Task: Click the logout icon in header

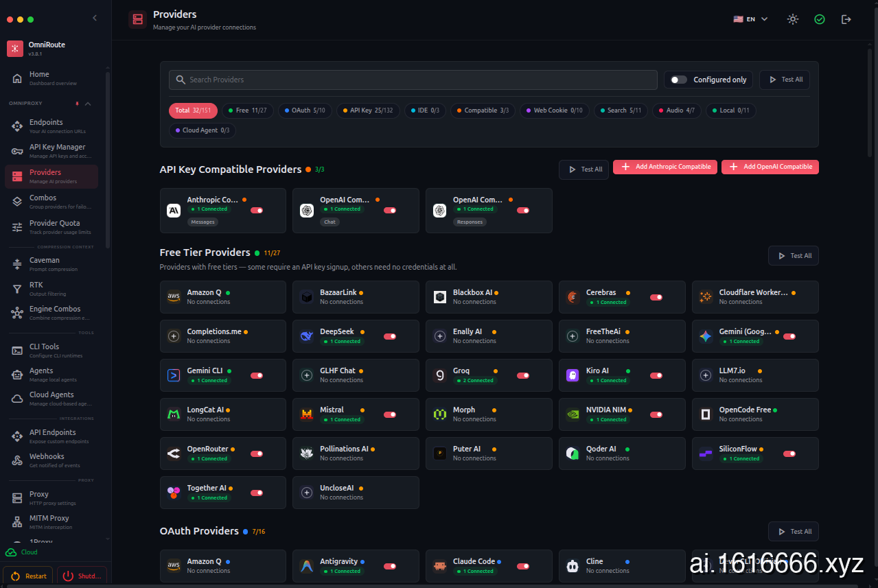Action: (x=846, y=19)
